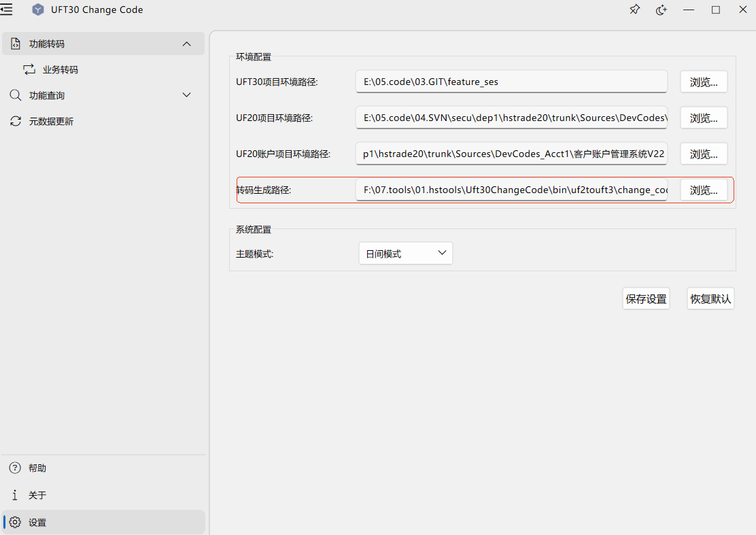756x535 pixels.
Task: Expand the 功能查询 section chevron
Action: point(186,95)
